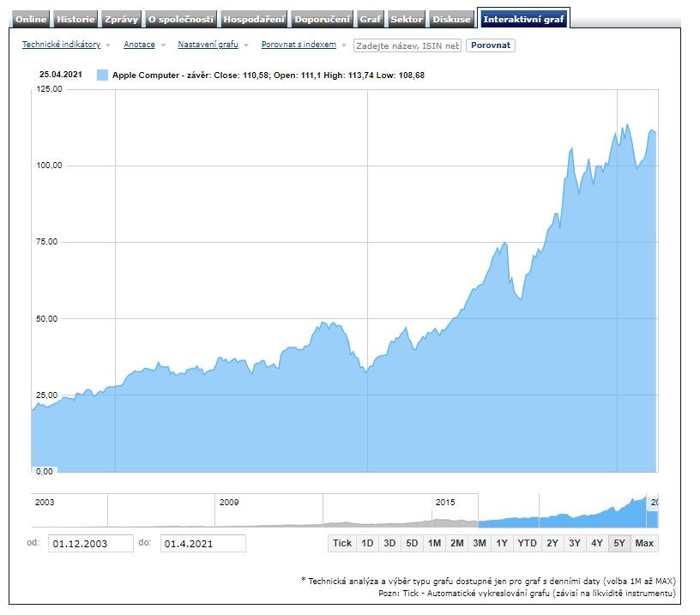Choose the 1M range button
The image size is (700, 615).
[434, 543]
